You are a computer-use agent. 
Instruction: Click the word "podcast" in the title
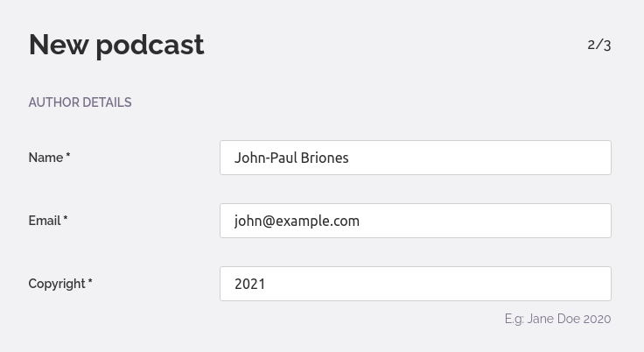150,45
